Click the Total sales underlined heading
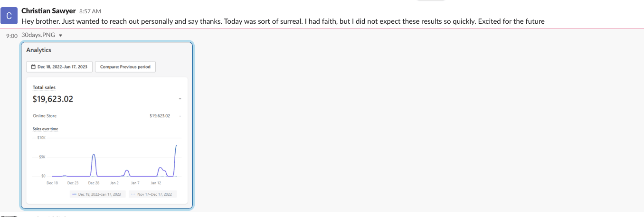The height and width of the screenshot is (217, 644). pyautogui.click(x=44, y=87)
